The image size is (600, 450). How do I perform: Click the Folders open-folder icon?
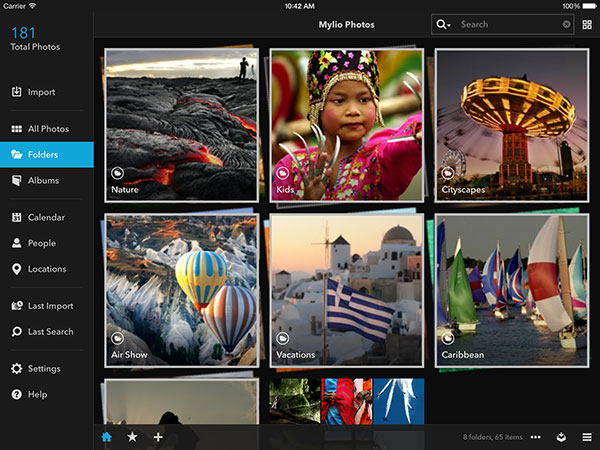coord(16,155)
